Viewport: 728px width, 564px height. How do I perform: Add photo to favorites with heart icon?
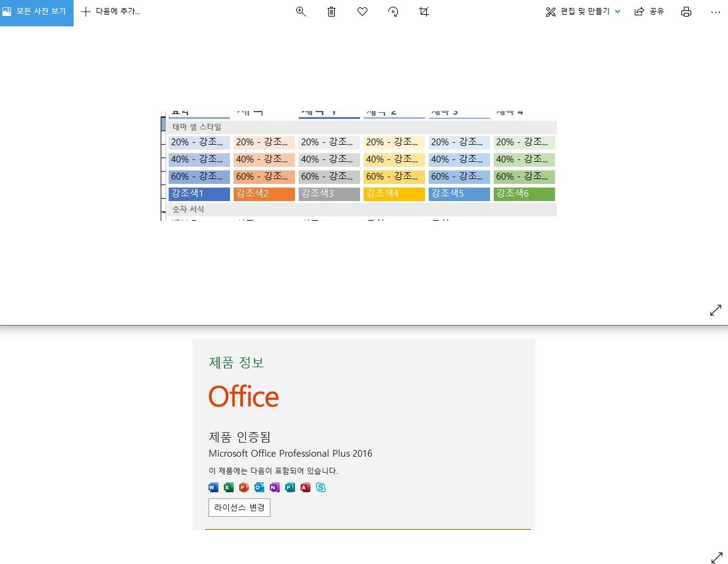362,12
